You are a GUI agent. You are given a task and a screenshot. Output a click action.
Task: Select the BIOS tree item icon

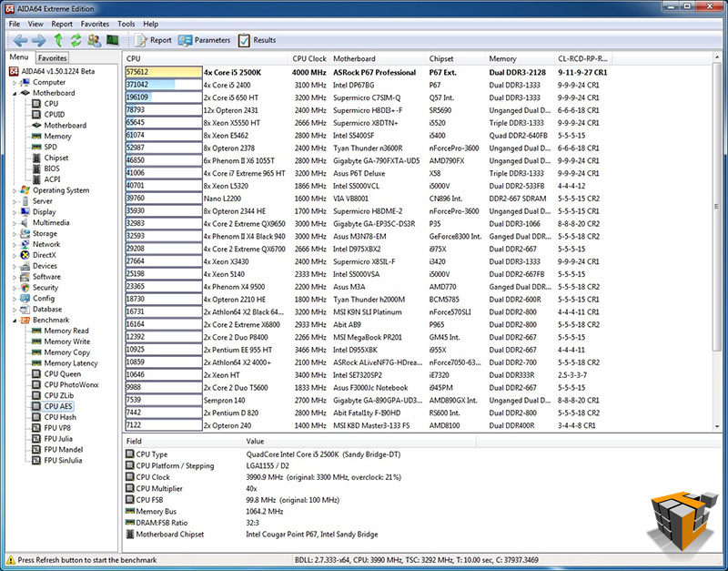pos(36,168)
